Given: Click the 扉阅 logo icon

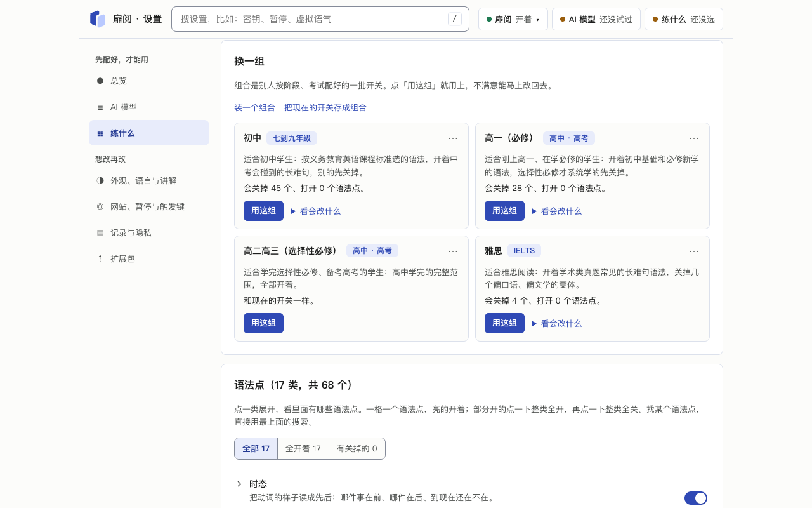Looking at the screenshot, I should 98,19.
